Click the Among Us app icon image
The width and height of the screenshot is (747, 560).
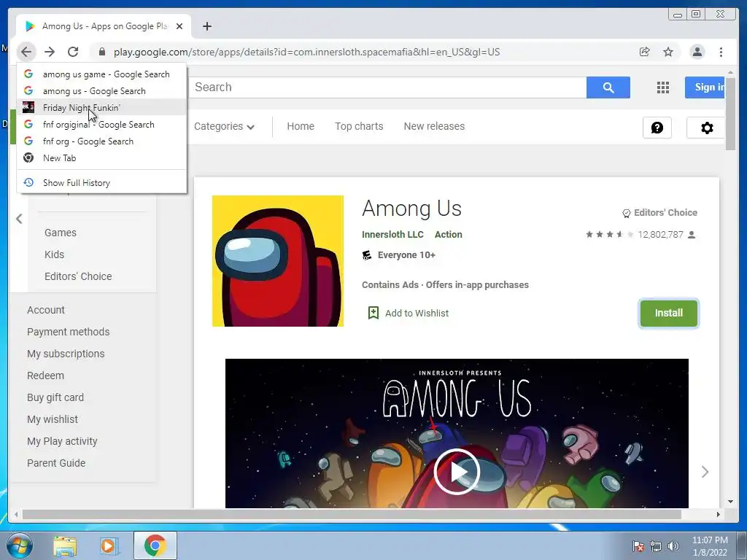[x=278, y=261]
